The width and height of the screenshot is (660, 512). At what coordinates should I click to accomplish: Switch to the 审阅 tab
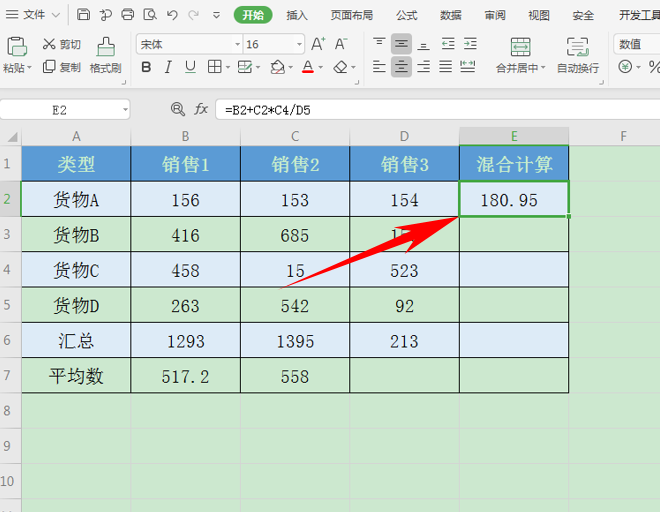click(495, 15)
